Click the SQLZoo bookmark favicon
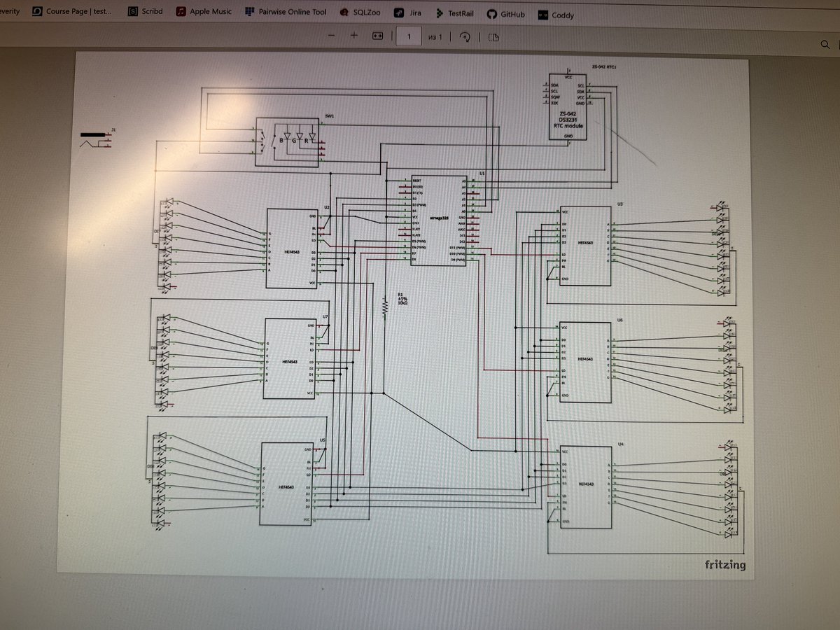Viewport: 840px width, 630px height. (x=344, y=13)
